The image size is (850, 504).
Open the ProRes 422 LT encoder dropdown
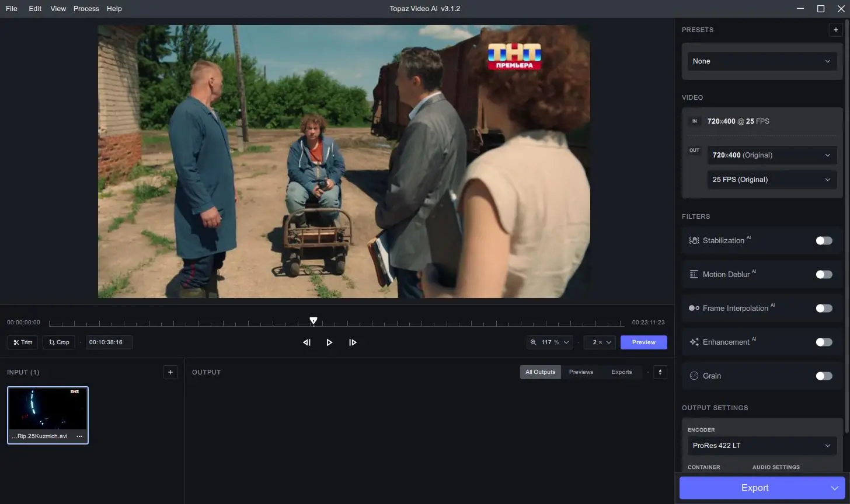tap(762, 446)
